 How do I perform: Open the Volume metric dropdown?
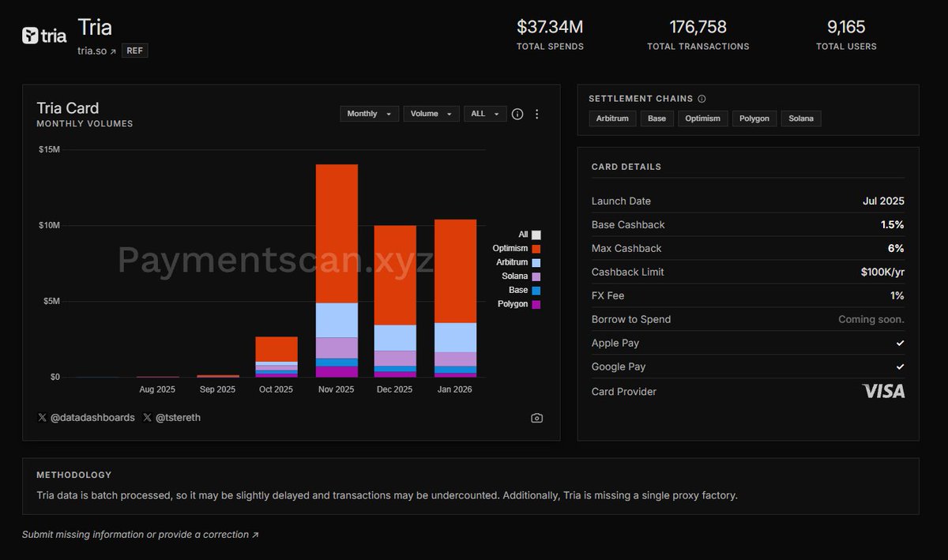pos(431,114)
